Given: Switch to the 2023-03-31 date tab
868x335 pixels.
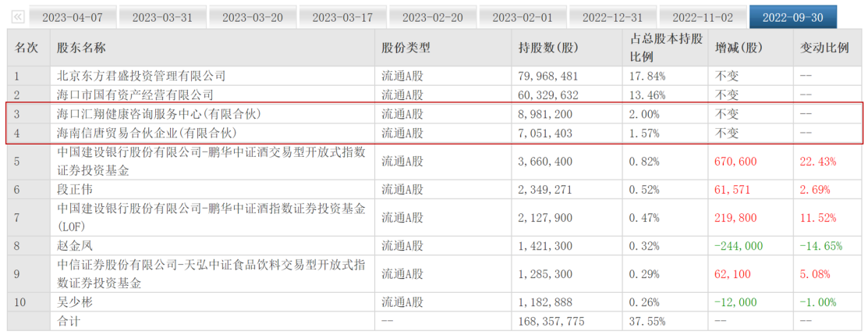Looking at the screenshot, I should [x=162, y=17].
